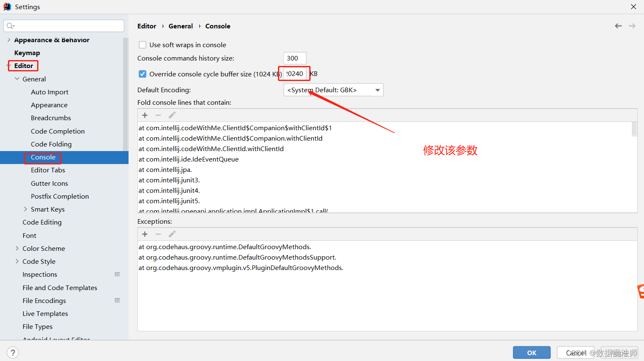Click the General breadcrumb link
This screenshot has width=644, height=361.
181,26
